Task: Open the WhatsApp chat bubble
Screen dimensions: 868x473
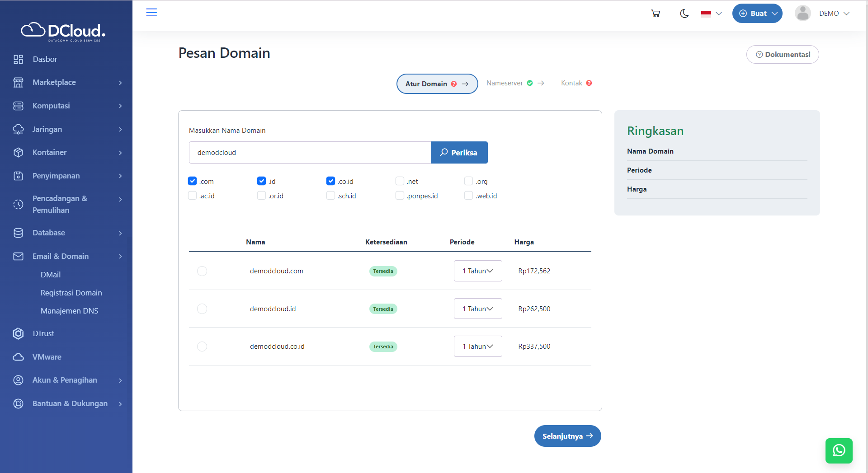Action: coord(839,450)
